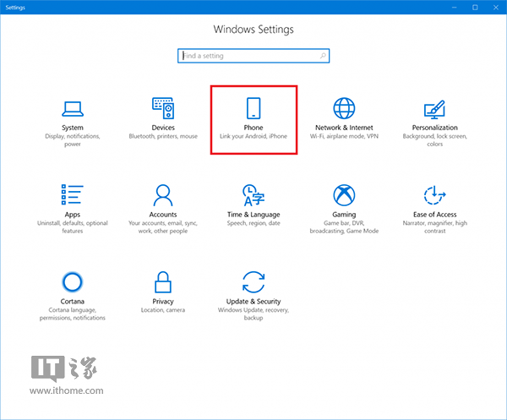Open the Ease of Access icon
Screen dimensions: 507x420
(x=434, y=195)
